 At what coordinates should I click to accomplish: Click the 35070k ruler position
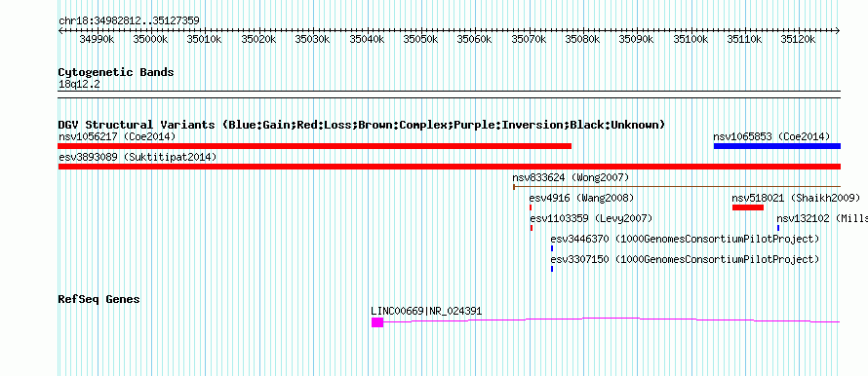click(x=529, y=40)
